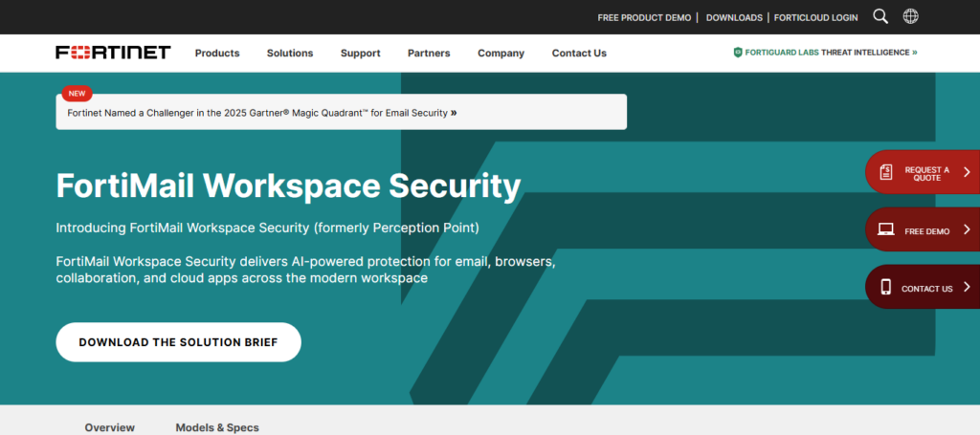Expand the Contact Us side chevron

pos(967,287)
